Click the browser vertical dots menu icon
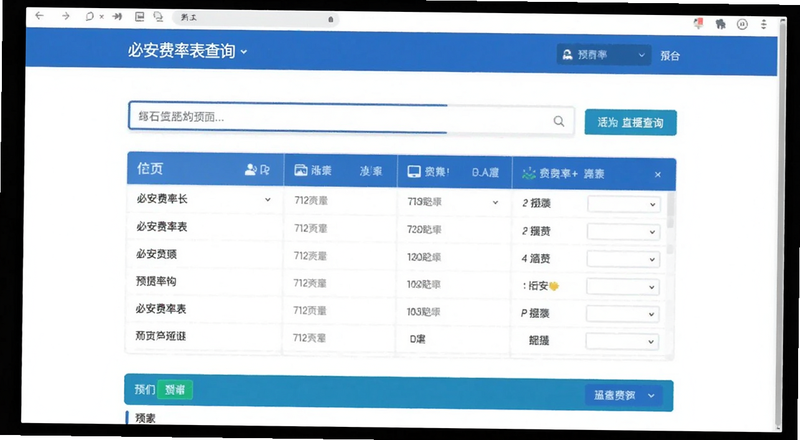The height and width of the screenshot is (440, 800). tap(763, 24)
